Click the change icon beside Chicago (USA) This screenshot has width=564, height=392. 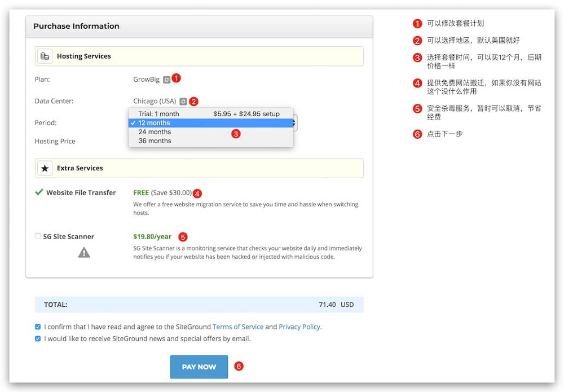pyautogui.click(x=183, y=102)
